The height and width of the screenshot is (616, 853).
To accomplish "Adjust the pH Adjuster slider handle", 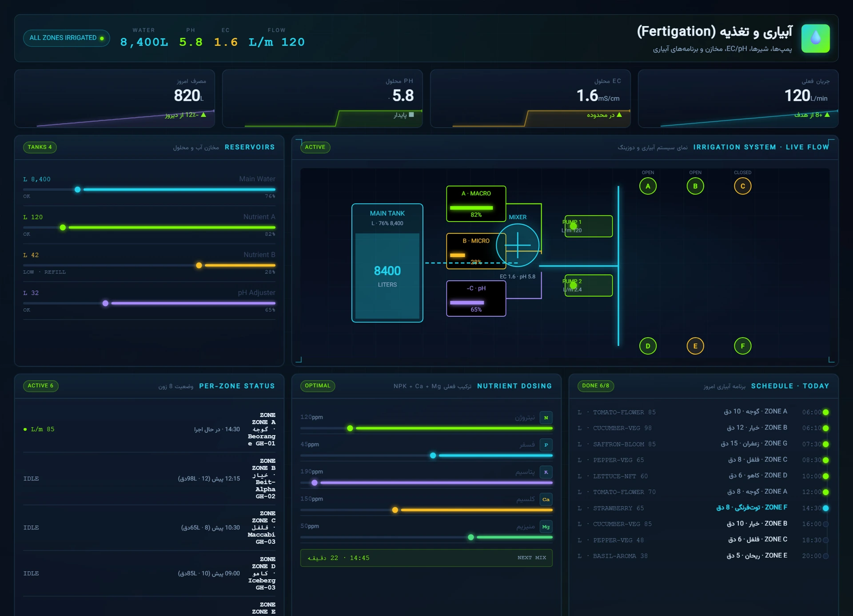I will pos(105,303).
